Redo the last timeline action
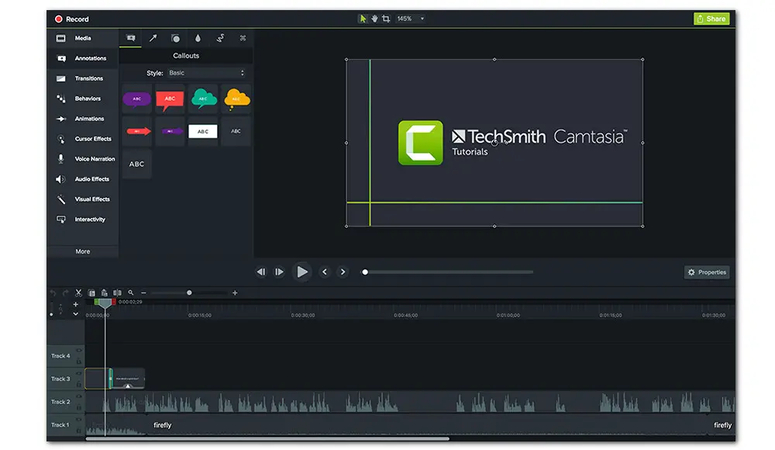This screenshot has height=450, width=775. (65, 293)
